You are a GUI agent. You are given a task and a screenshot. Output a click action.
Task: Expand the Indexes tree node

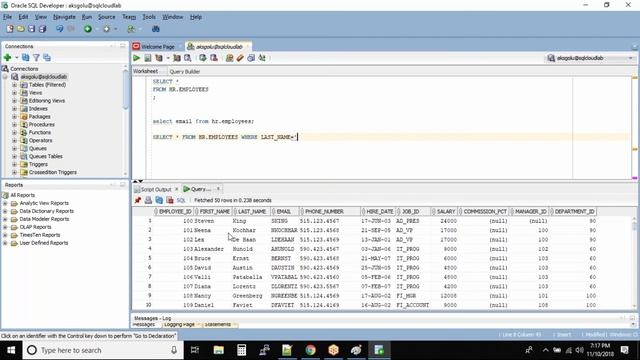[14, 109]
